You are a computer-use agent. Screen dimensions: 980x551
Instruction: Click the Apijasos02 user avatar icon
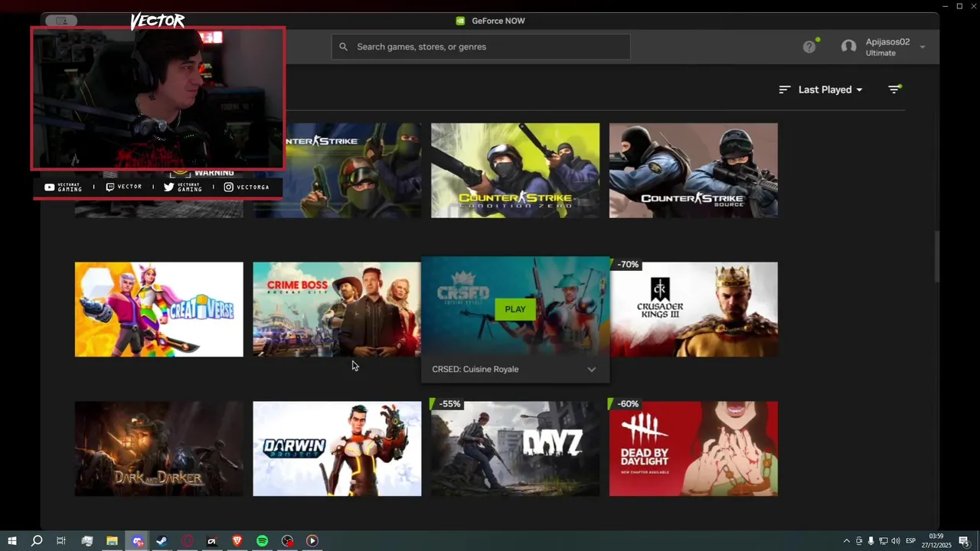(848, 47)
